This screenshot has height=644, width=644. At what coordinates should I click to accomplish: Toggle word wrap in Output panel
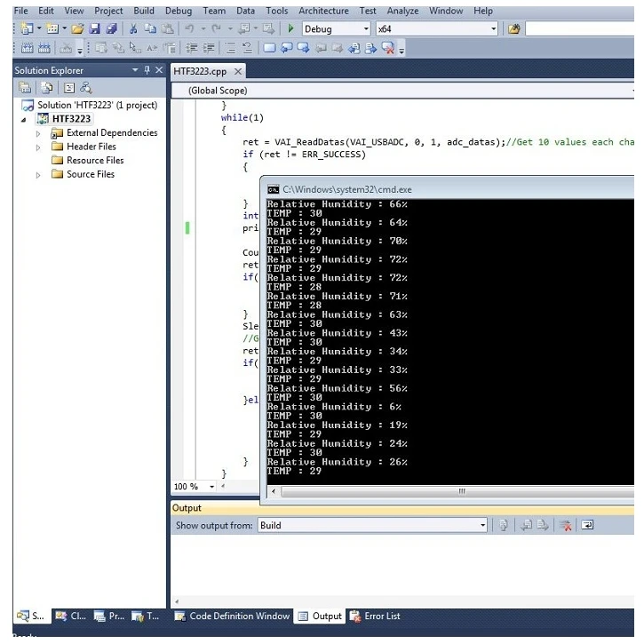pos(587,526)
